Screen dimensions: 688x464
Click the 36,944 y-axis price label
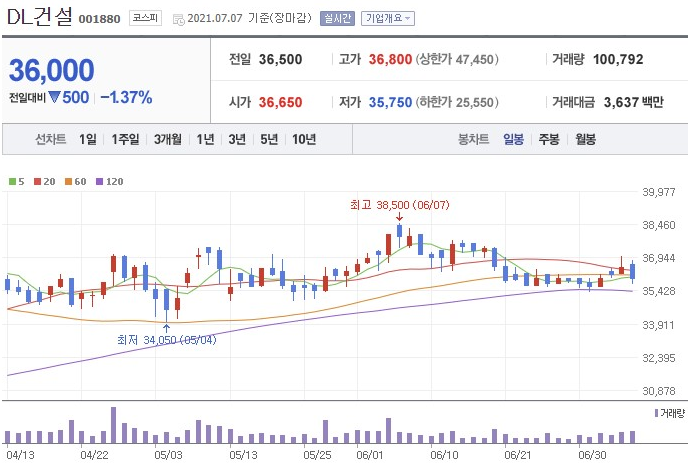pos(659,258)
